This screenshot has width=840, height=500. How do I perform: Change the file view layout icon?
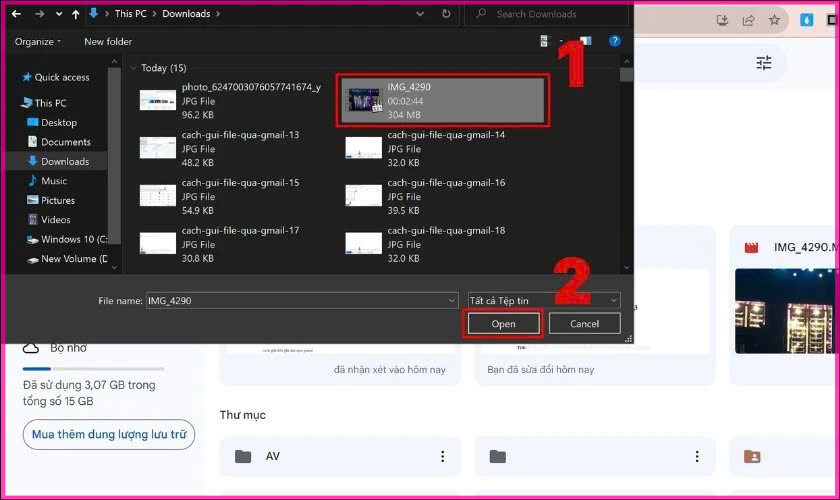pos(545,41)
